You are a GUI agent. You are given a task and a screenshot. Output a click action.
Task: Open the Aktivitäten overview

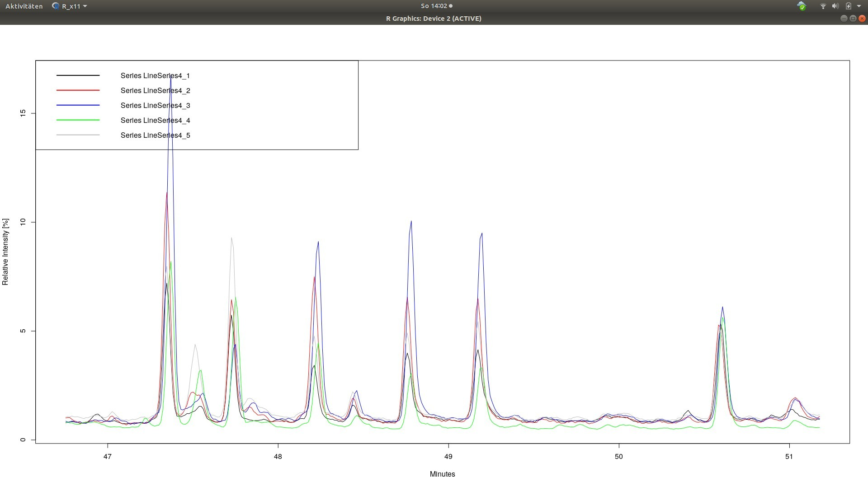coord(24,6)
